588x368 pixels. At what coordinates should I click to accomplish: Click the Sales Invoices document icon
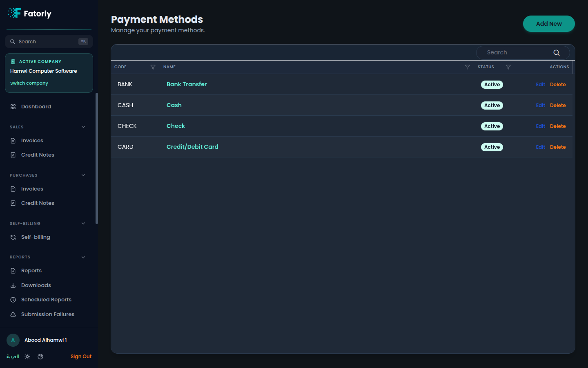coord(13,141)
